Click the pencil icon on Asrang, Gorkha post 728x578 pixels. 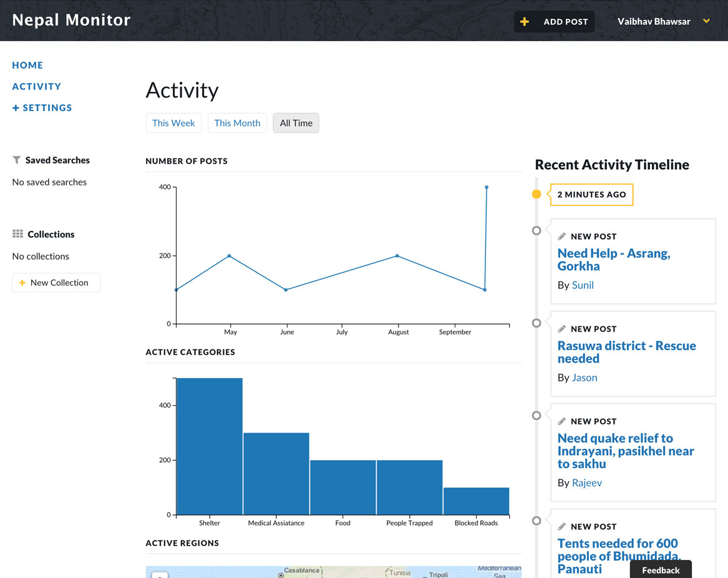(562, 237)
